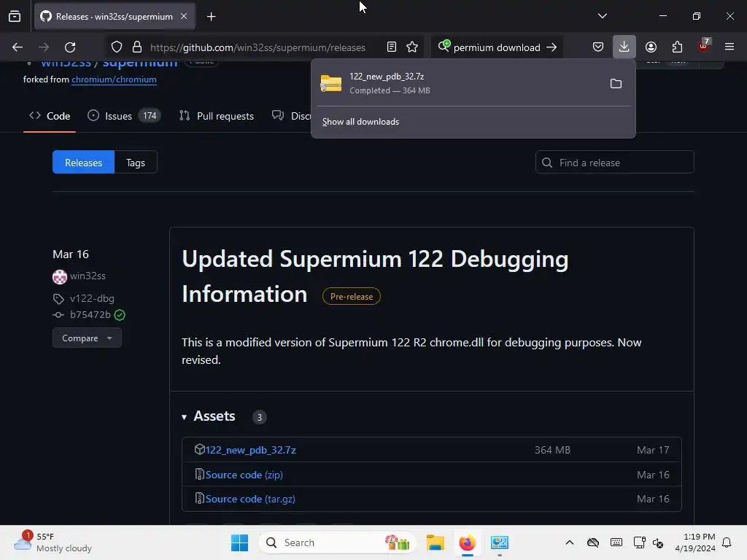747x560 pixels.
Task: Click the Find a release field
Action: (614, 163)
